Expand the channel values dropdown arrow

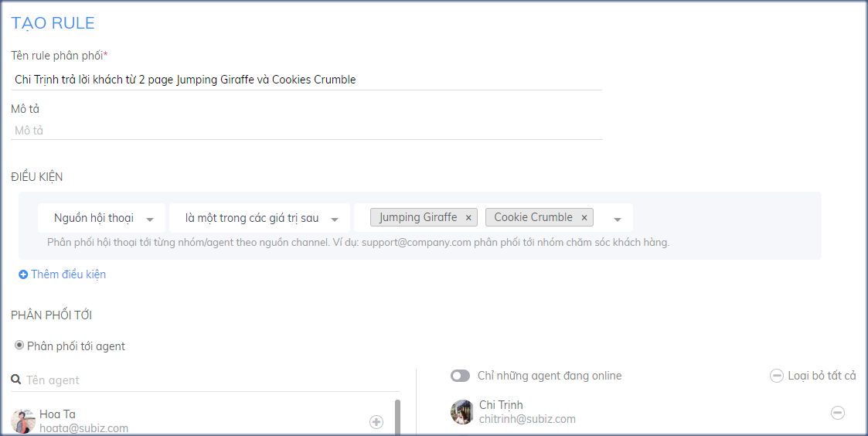coord(617,219)
